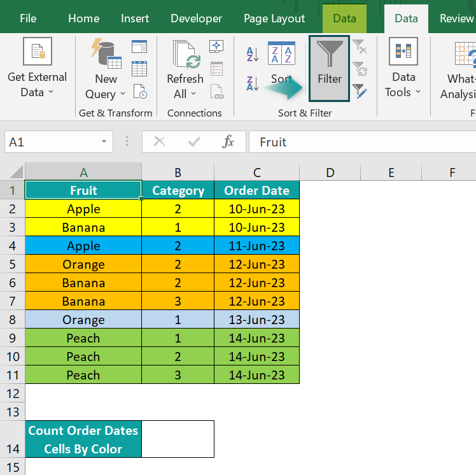Select column E header
The width and height of the screenshot is (476, 475).
tap(391, 172)
